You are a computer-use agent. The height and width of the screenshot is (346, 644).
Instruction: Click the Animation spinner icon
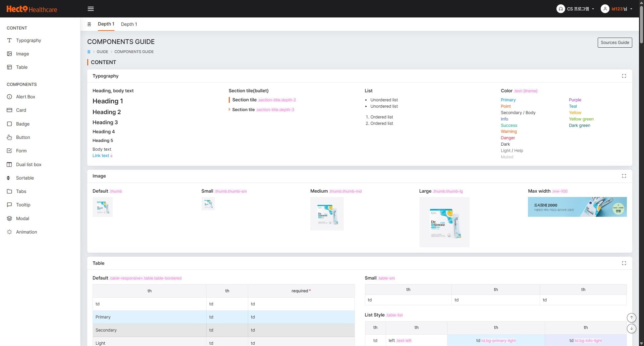[9, 232]
